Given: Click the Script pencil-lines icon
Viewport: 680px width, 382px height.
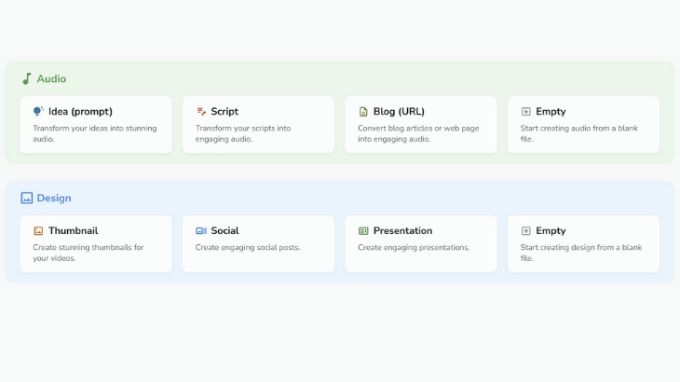Looking at the screenshot, I should tap(201, 111).
